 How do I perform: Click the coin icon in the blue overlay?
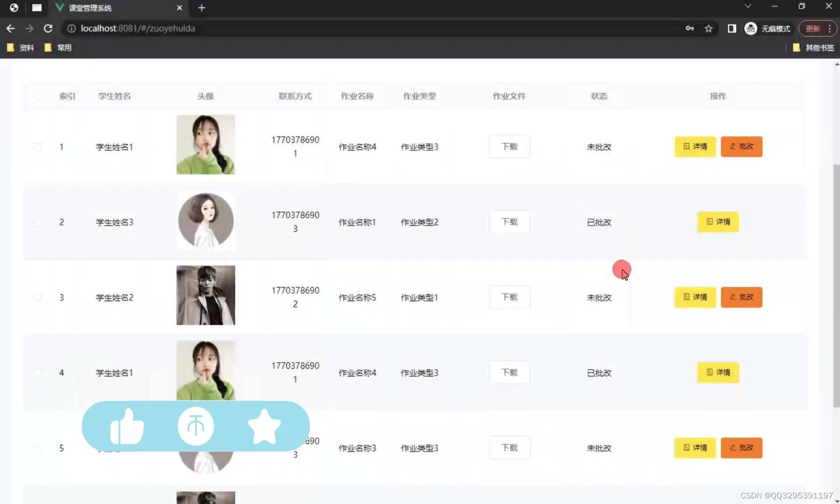pyautogui.click(x=196, y=426)
